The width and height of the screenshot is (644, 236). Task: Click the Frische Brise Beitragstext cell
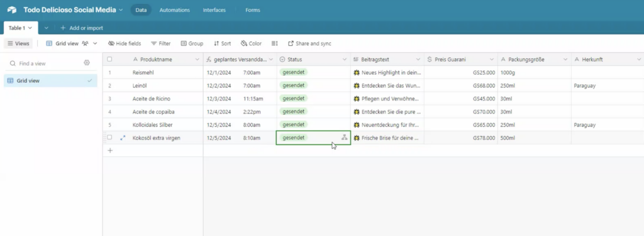[387, 138]
